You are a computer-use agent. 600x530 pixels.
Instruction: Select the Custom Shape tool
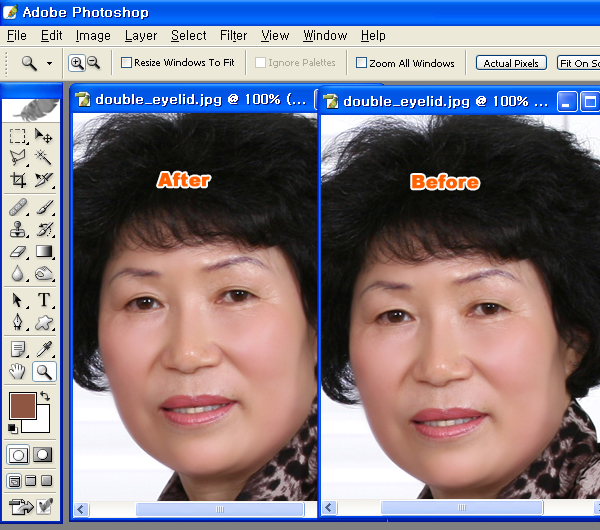tap(43, 322)
